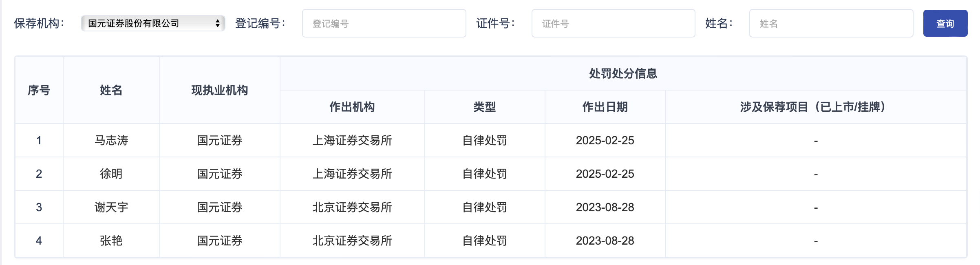Select the name 马志涛 in row 1

point(111,140)
